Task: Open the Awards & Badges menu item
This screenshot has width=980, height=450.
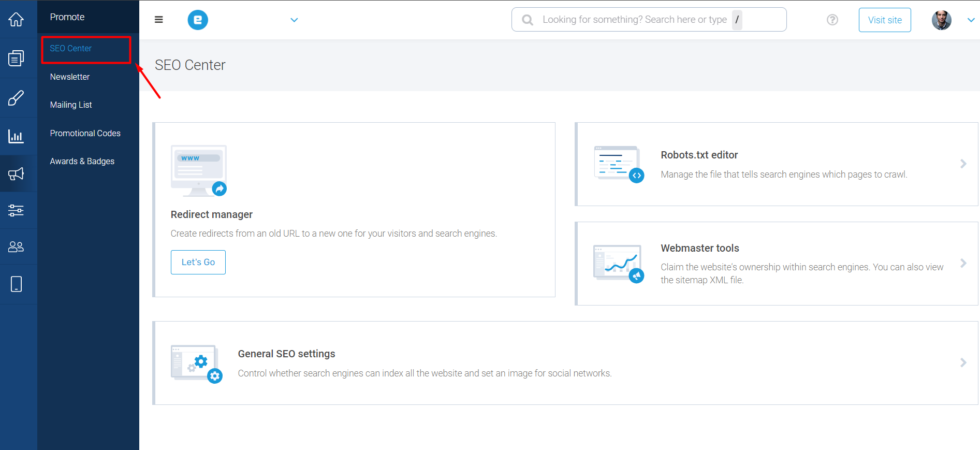Action: (82, 161)
